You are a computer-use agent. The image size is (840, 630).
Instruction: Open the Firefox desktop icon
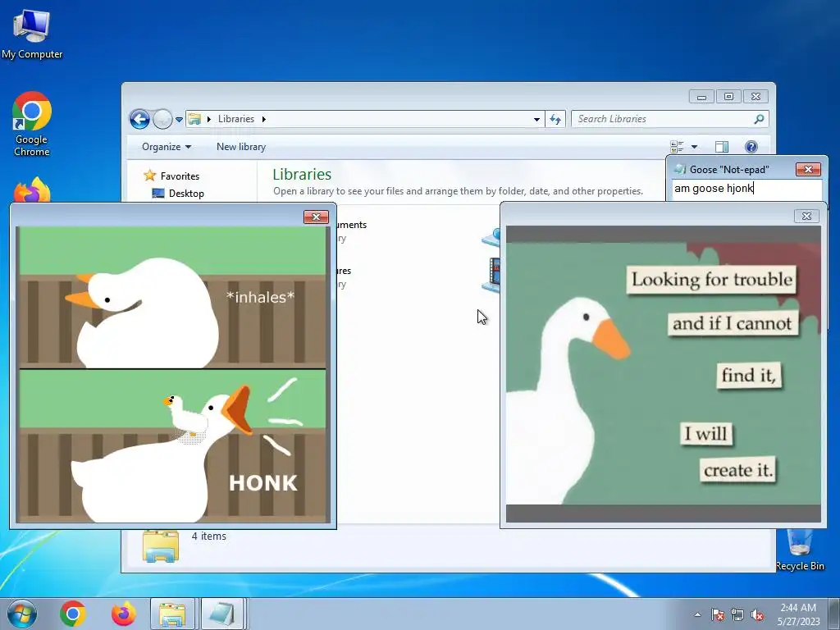[x=32, y=189]
